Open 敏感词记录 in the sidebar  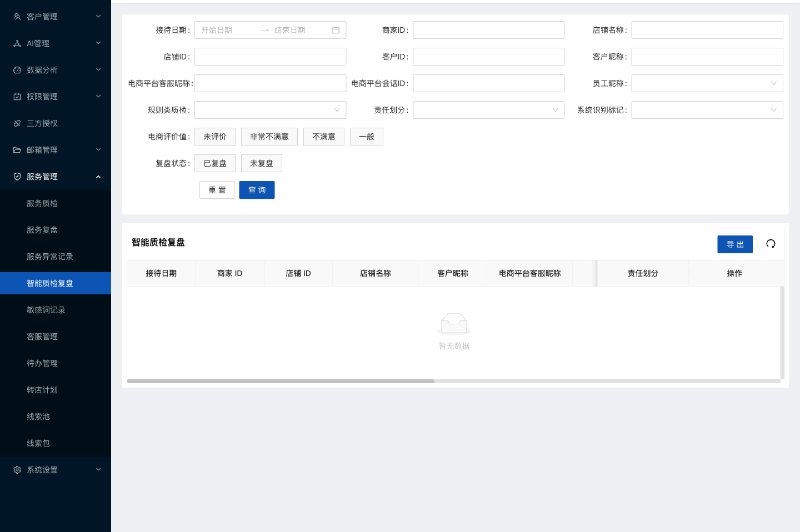(x=56, y=310)
